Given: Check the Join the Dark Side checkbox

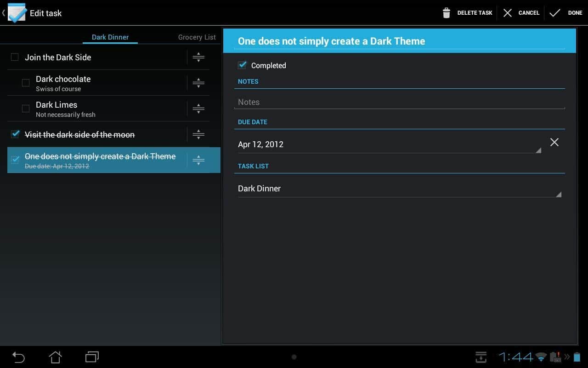Looking at the screenshot, I should click(15, 57).
